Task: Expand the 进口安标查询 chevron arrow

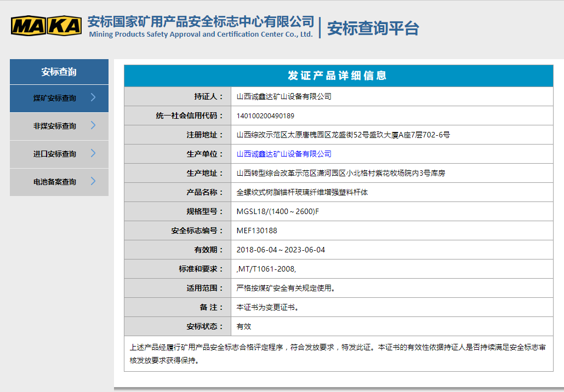Action: point(93,153)
